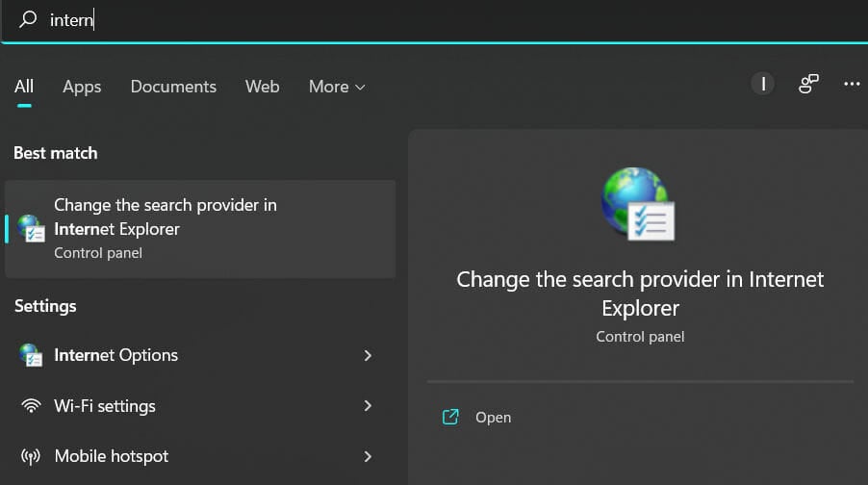Open the More dropdown
868x485 pixels.
tap(337, 87)
